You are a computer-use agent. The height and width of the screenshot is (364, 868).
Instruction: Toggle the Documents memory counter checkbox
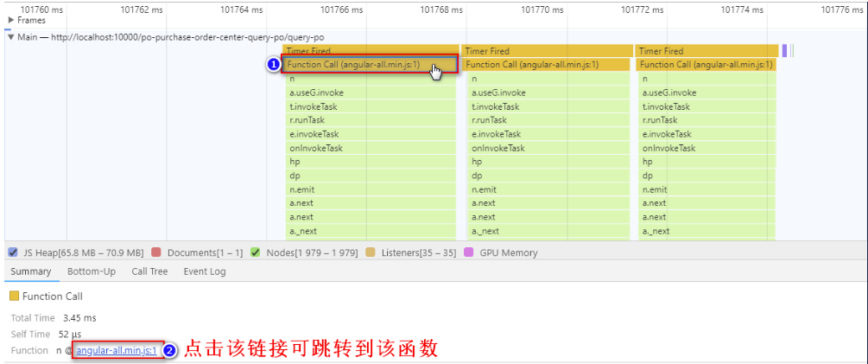click(156, 252)
